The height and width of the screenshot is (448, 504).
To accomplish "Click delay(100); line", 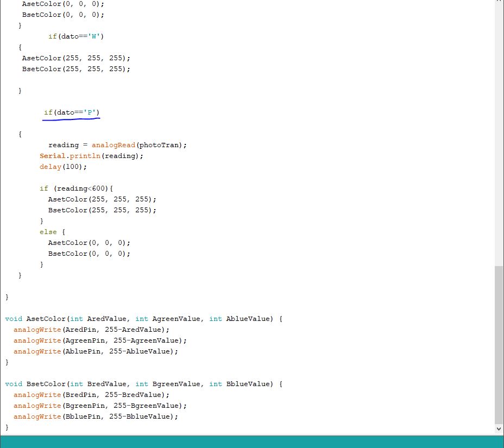I will click(x=63, y=167).
